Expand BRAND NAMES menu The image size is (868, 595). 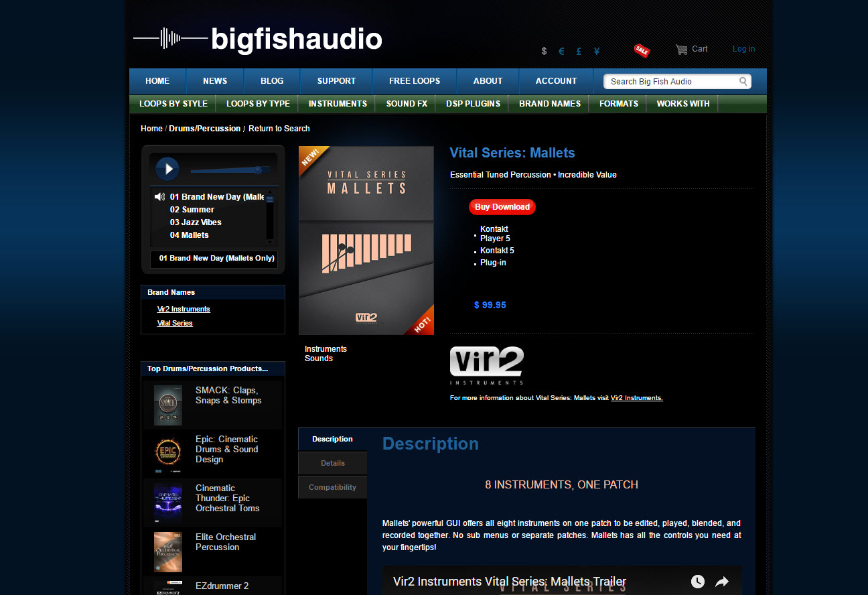pos(550,104)
